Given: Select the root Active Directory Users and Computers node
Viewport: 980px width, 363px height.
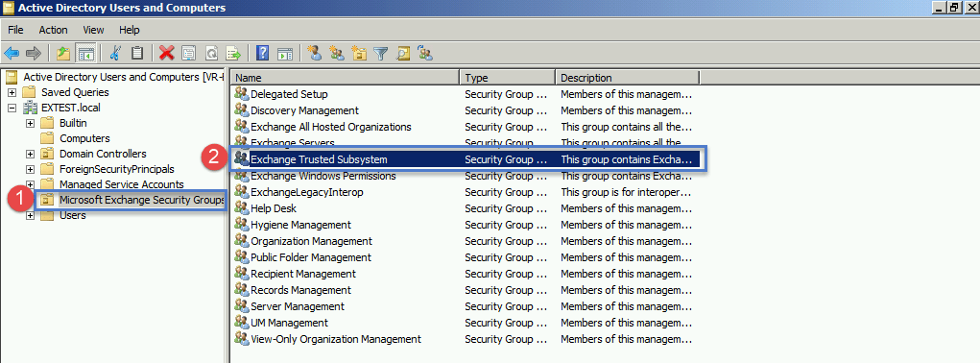Looking at the screenshot, I should pyautogui.click(x=123, y=77).
